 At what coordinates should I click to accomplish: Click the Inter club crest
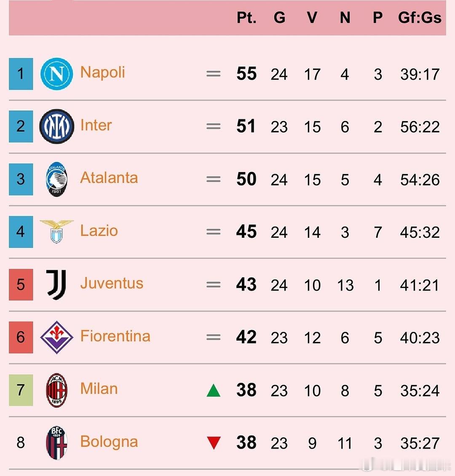(x=57, y=126)
